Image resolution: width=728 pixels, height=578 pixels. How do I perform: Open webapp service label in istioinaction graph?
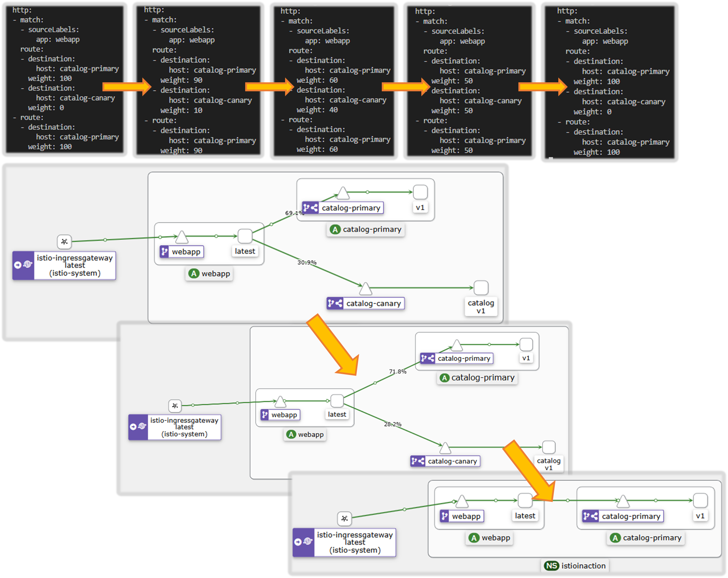pos(462,516)
